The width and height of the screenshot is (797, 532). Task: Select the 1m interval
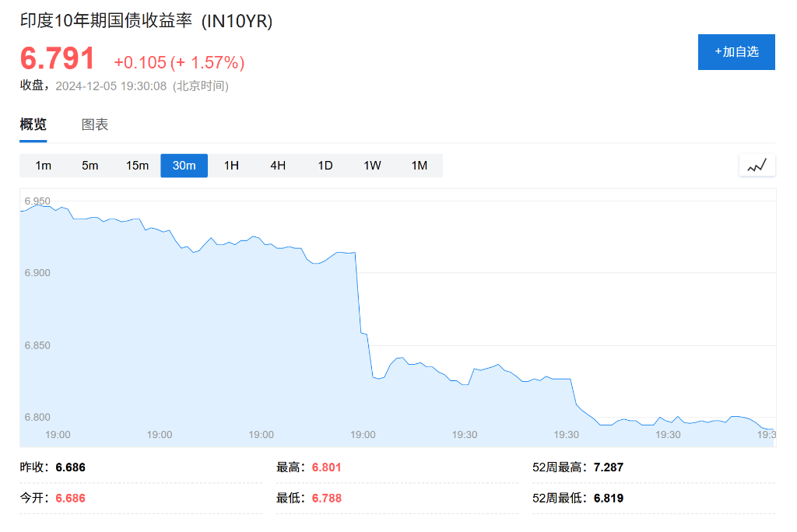pyautogui.click(x=44, y=166)
